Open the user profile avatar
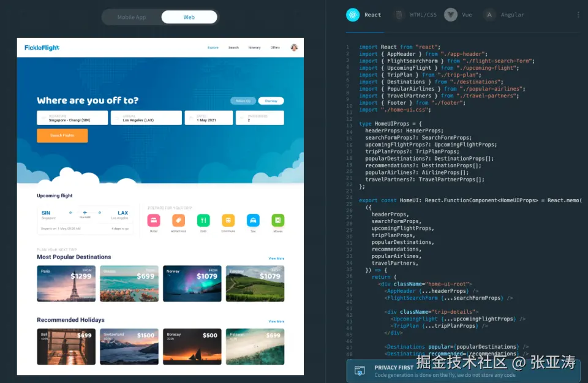Image resolution: width=588 pixels, height=383 pixels. (294, 48)
